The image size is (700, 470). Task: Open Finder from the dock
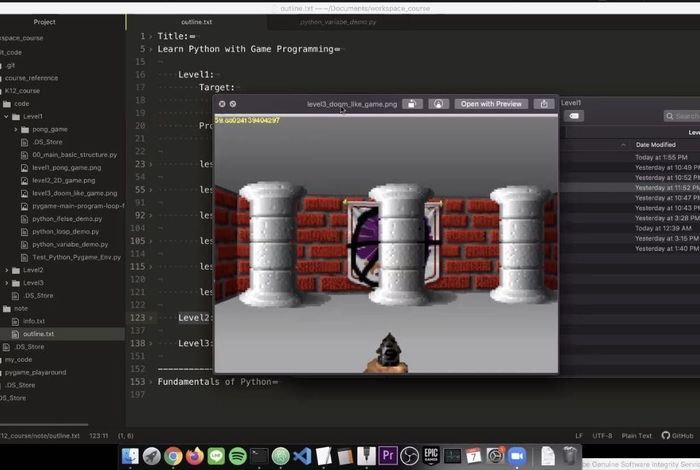pyautogui.click(x=130, y=456)
